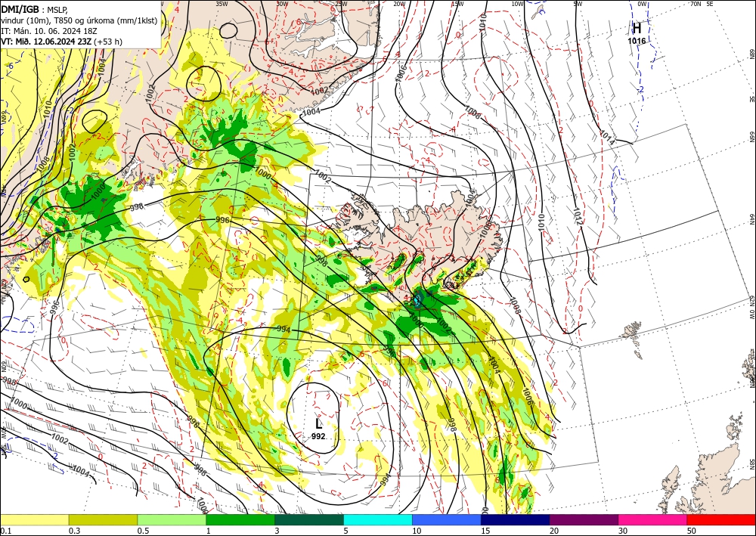The height and width of the screenshot is (536, 756).
Task: Click the '0.5' legend value
Action: point(143,530)
